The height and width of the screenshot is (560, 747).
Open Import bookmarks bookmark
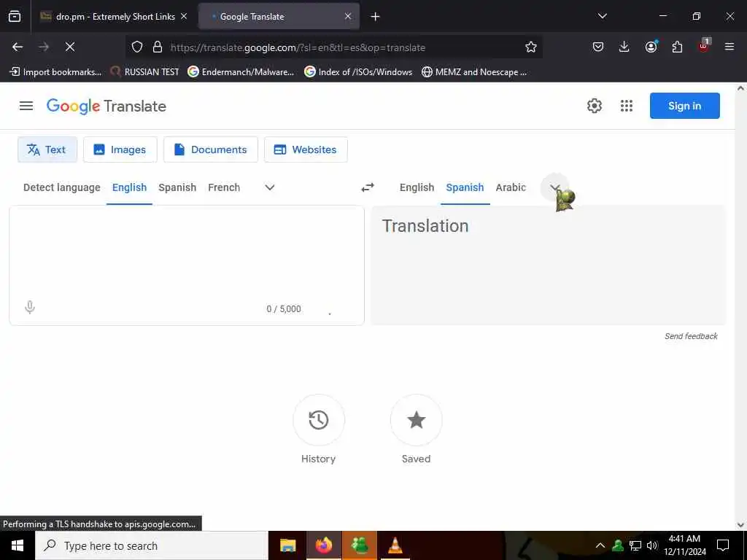click(55, 72)
